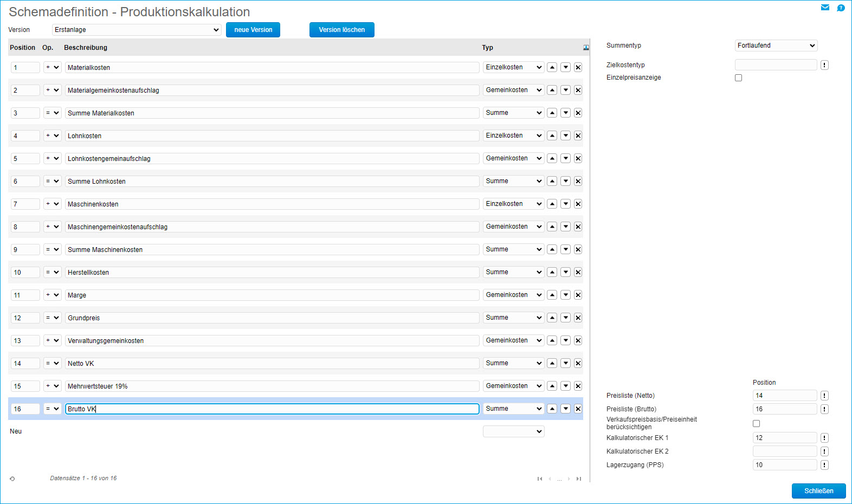Click column settings icon in table header
Screen dimensions: 852x504
[x=586, y=48]
